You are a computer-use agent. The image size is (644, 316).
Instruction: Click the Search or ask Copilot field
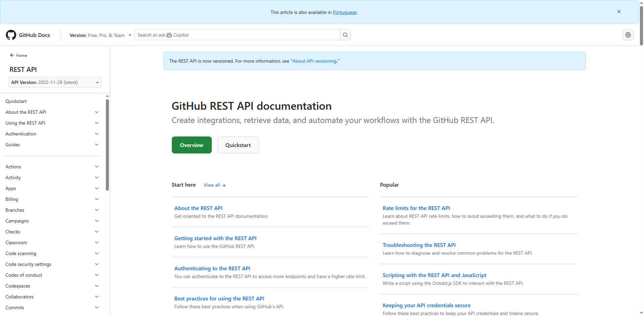(x=237, y=35)
